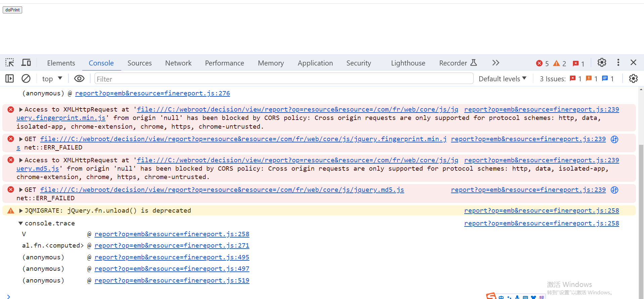The image size is (644, 299).
Task: Expand the first CORS fingerprint.min.js error
Action: click(x=21, y=110)
